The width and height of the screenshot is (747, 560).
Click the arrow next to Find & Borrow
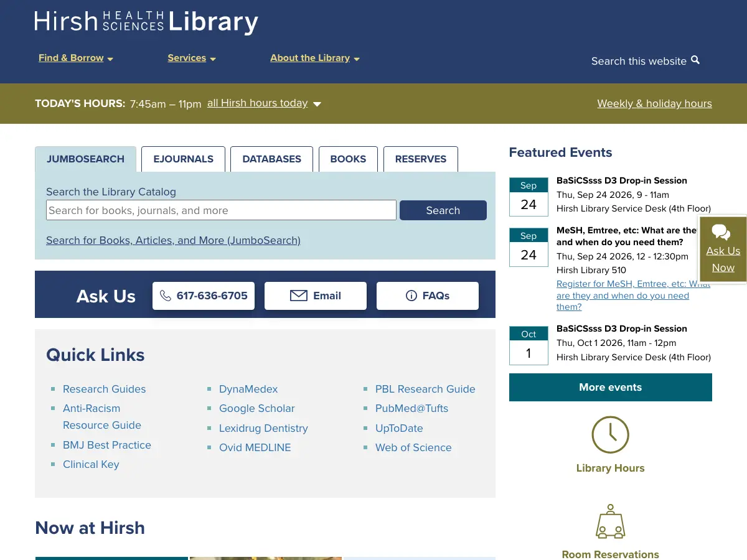pos(110,59)
